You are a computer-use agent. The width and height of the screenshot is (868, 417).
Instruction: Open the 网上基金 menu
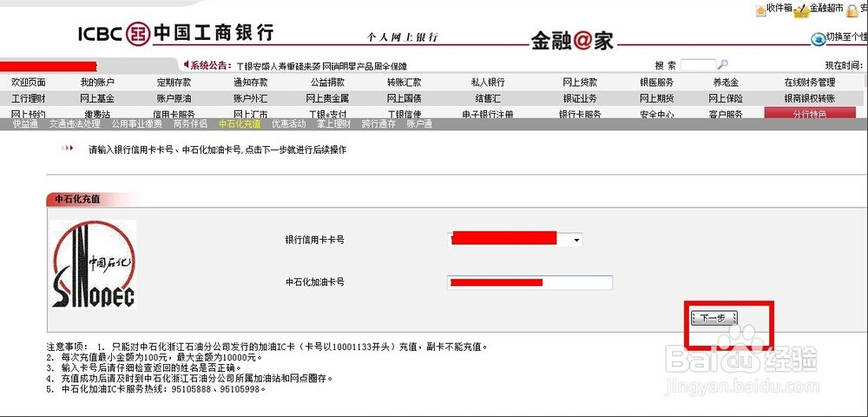(x=97, y=98)
